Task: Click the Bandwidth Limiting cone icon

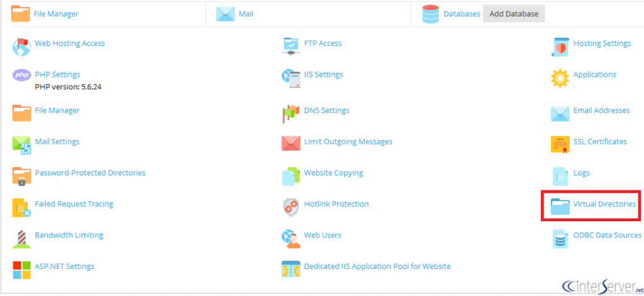Action: coord(22,239)
